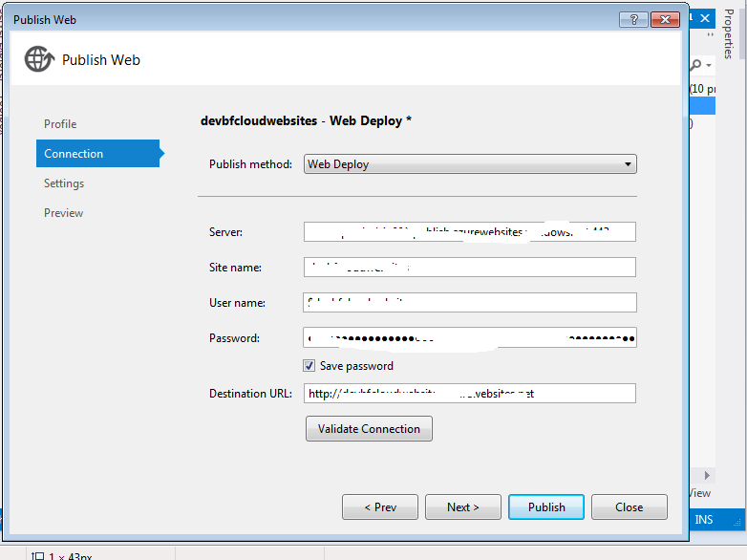
Task: Open the Preview step
Action: point(63,213)
